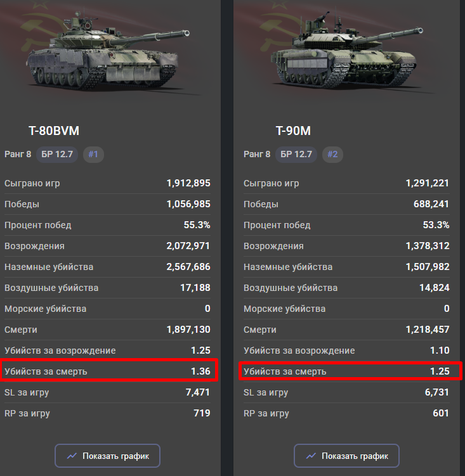Viewport: 465px width, 476px height.
Task: Select the БР 12.7 badge under T-80BVM
Action: [58, 154]
